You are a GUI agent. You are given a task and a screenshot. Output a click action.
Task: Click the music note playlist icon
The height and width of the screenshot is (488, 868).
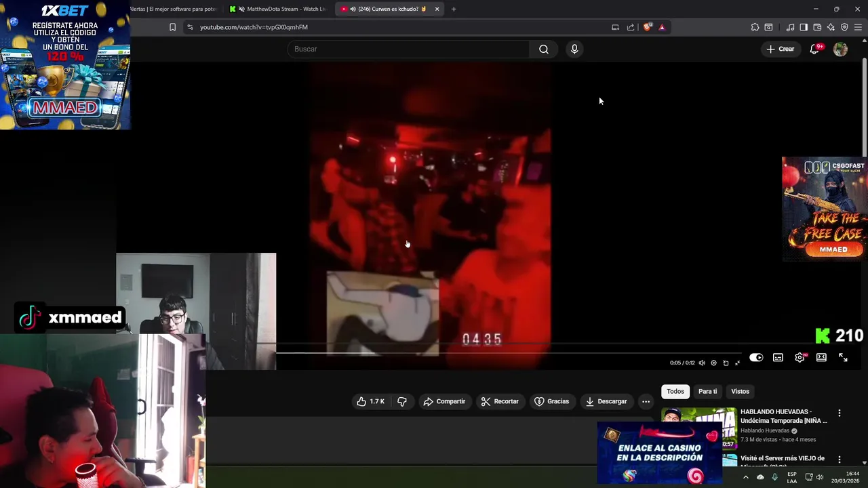790,27
